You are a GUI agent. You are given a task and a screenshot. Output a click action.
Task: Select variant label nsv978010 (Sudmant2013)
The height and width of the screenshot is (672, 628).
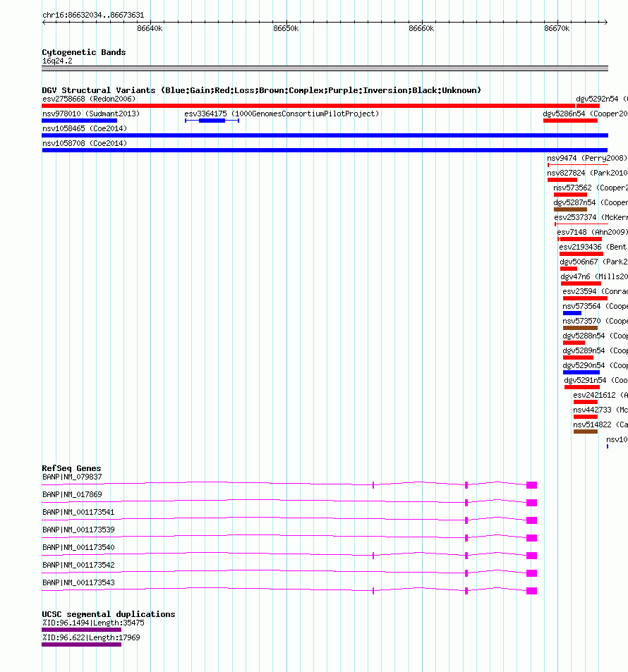(x=91, y=114)
